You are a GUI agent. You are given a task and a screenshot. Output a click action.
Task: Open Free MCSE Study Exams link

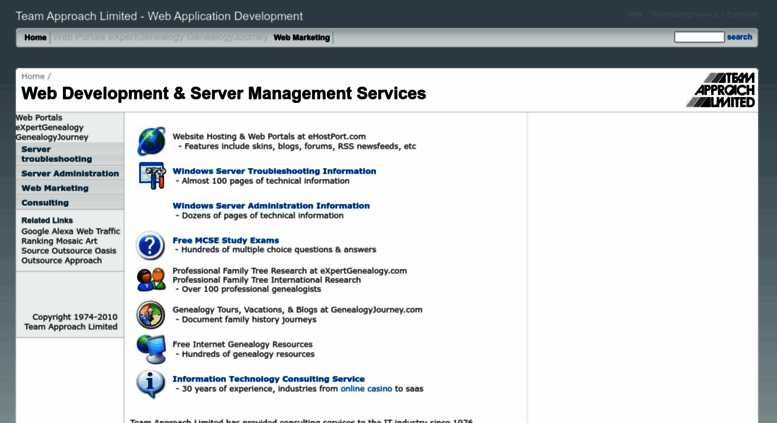coord(225,240)
